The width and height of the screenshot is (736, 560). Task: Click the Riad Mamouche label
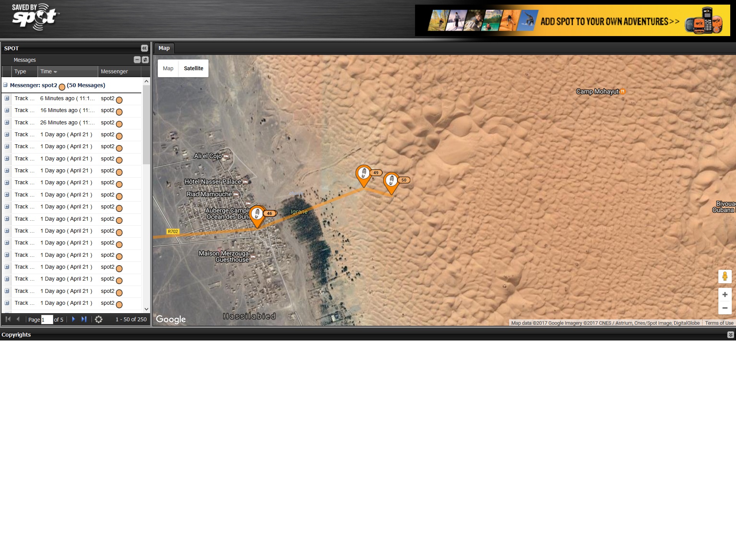[209, 194]
